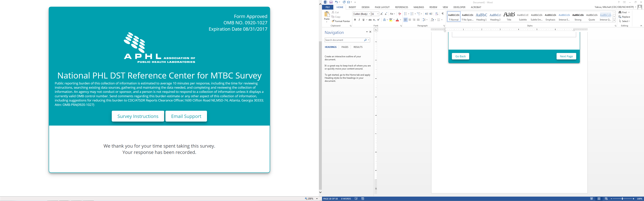
Task: Sort text with the A-Z icon
Action: [437, 14]
